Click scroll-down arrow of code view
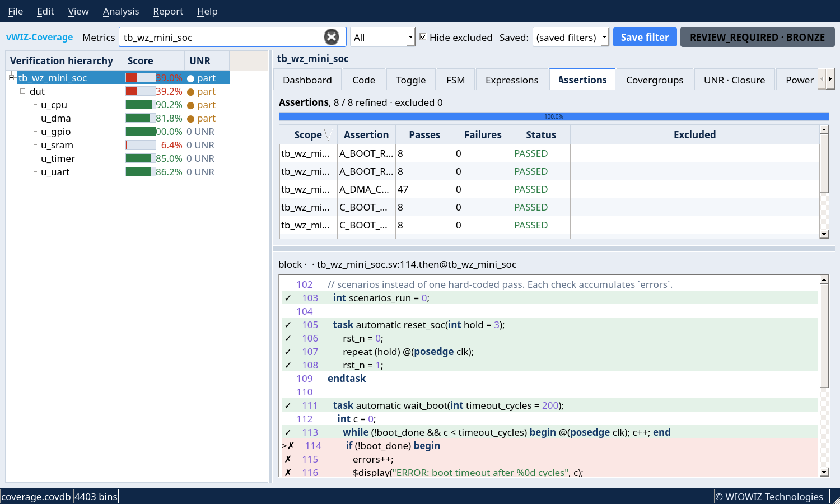 coord(824,472)
